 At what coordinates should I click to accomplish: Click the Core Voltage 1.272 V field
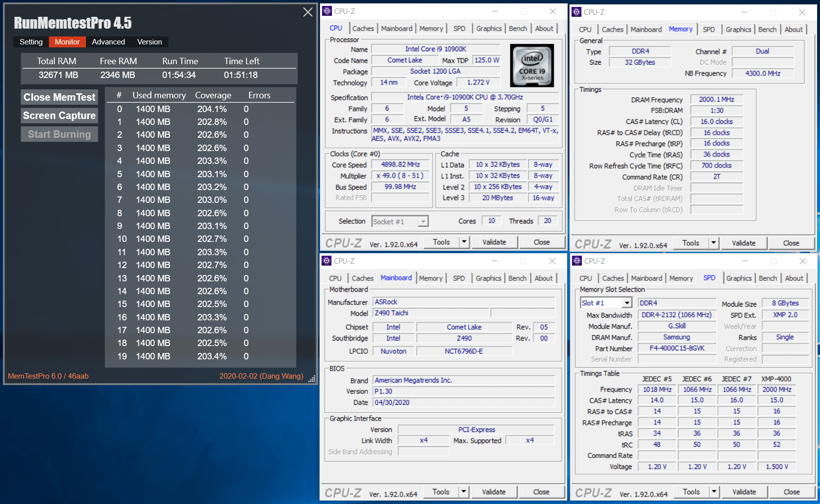tap(478, 82)
